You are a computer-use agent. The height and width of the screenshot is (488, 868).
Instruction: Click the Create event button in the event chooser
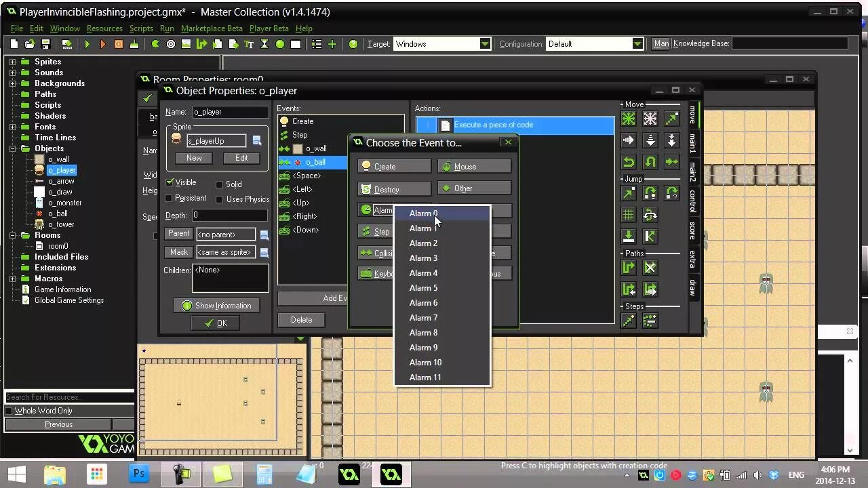click(394, 167)
